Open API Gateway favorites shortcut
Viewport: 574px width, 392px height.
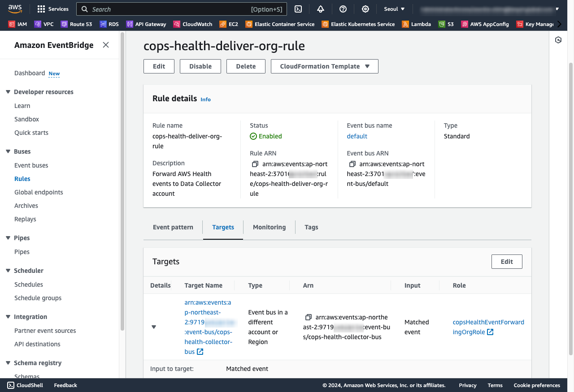coord(146,24)
